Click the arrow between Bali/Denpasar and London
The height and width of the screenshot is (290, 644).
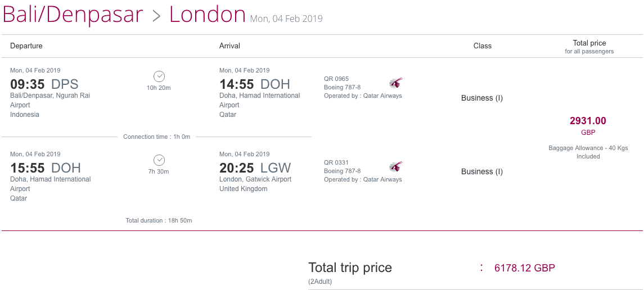pyautogui.click(x=156, y=16)
